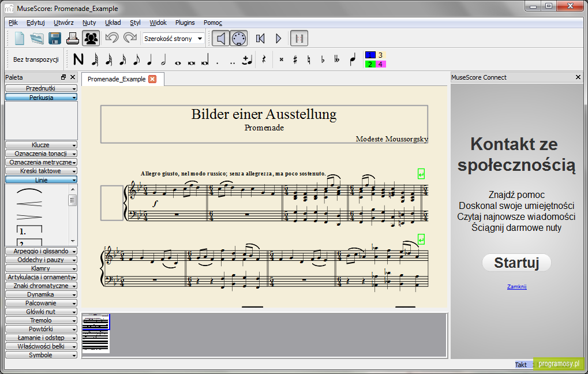The height and width of the screenshot is (374, 588).
Task: Apply the double flat accidental
Action: pos(336,59)
